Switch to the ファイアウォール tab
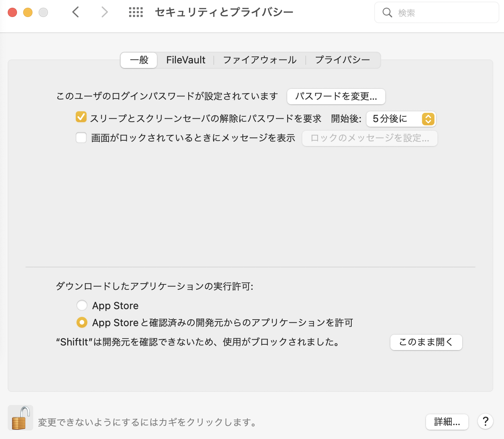Image resolution: width=504 pixels, height=439 pixels. (260, 60)
